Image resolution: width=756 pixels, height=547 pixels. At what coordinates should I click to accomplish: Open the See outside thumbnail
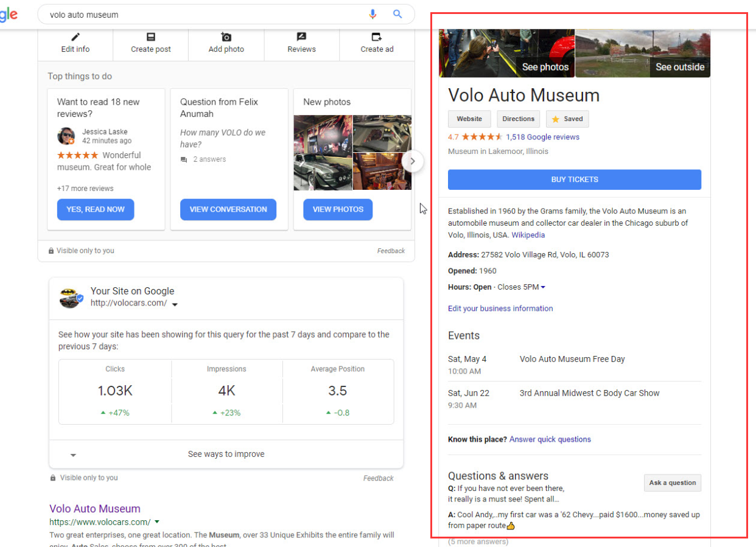pyautogui.click(x=643, y=54)
